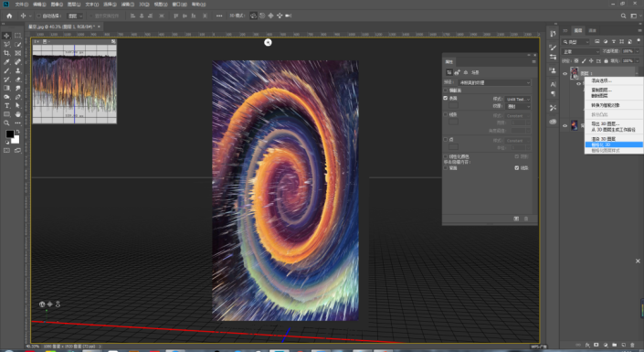Image resolution: width=644 pixels, height=352 pixels.
Task: Select the Frame tool
Action: pyautogui.click(x=18, y=53)
